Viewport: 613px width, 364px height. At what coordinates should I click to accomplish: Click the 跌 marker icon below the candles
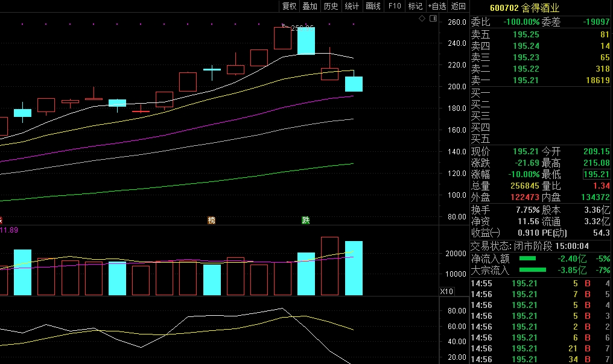click(x=306, y=221)
